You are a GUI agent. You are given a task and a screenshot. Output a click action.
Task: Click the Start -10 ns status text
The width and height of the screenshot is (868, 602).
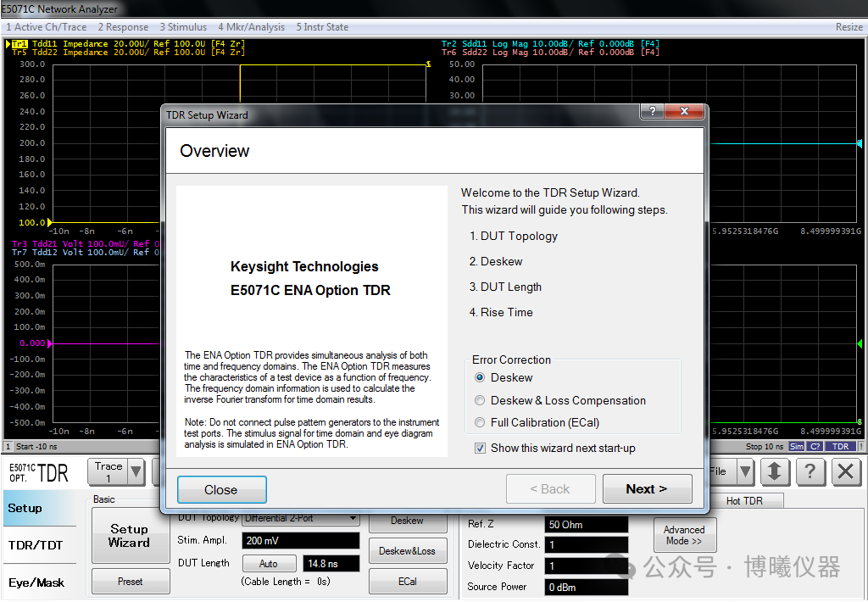point(36,446)
